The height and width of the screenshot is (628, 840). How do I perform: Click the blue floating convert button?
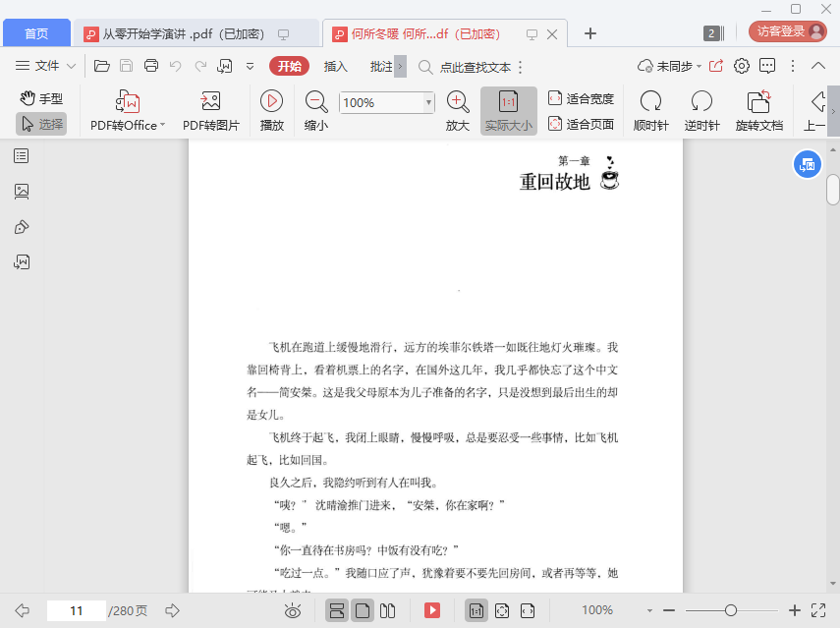coord(808,165)
